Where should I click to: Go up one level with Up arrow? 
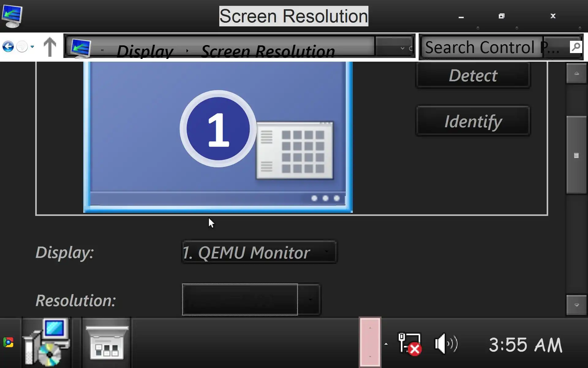50,47
